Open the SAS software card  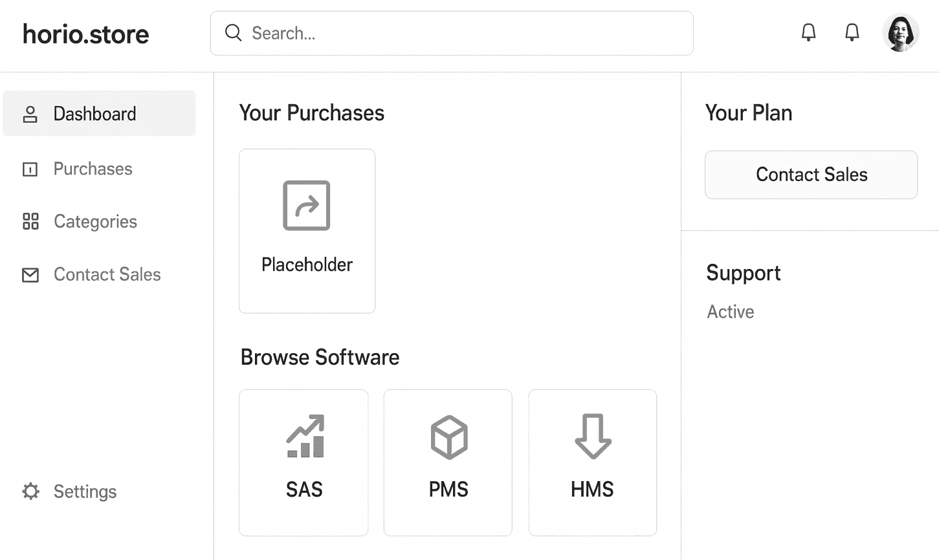pyautogui.click(x=304, y=462)
